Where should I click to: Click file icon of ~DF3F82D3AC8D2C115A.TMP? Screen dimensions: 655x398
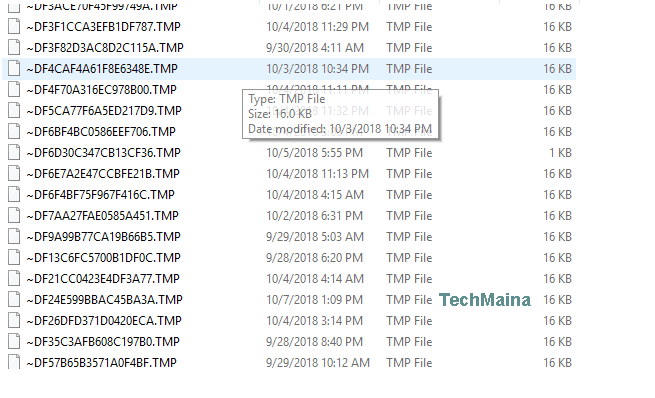point(14,48)
